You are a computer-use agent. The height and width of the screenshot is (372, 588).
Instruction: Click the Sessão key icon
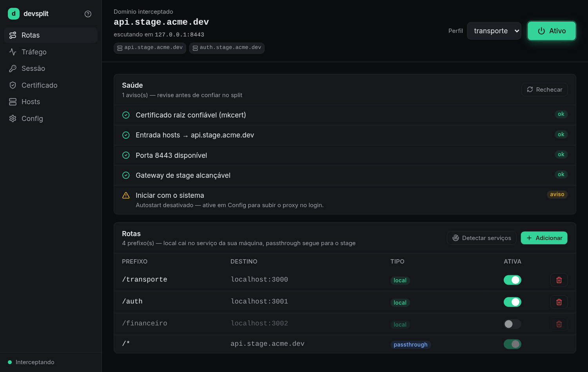13,69
